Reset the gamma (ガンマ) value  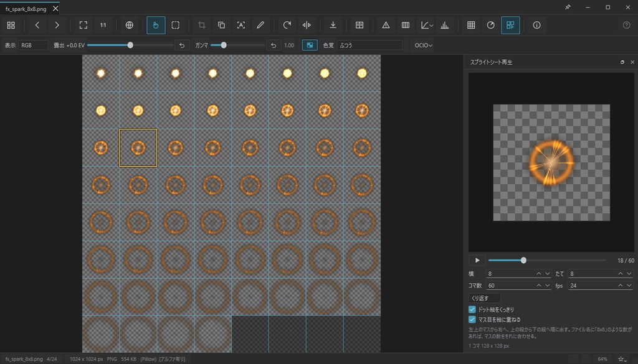click(274, 45)
